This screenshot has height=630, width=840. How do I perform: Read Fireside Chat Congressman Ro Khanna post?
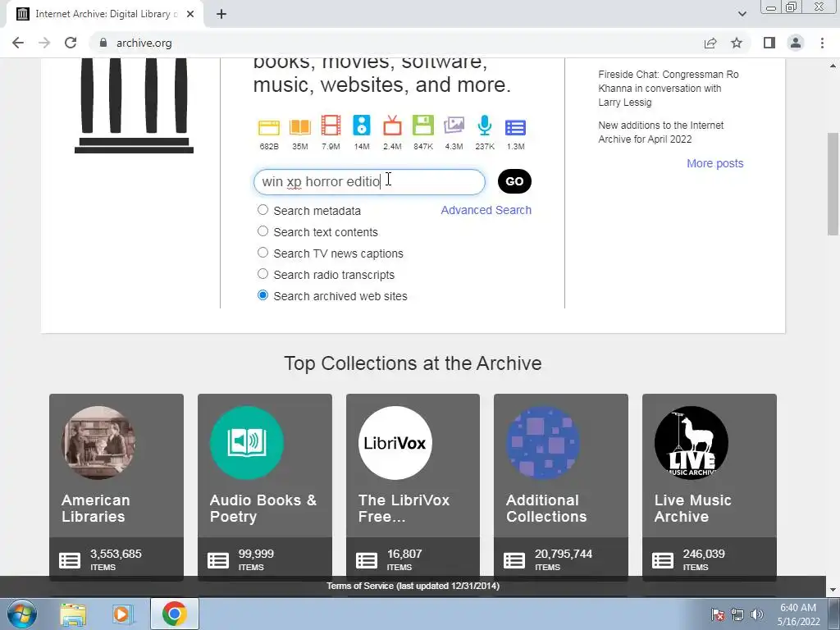[x=668, y=89]
